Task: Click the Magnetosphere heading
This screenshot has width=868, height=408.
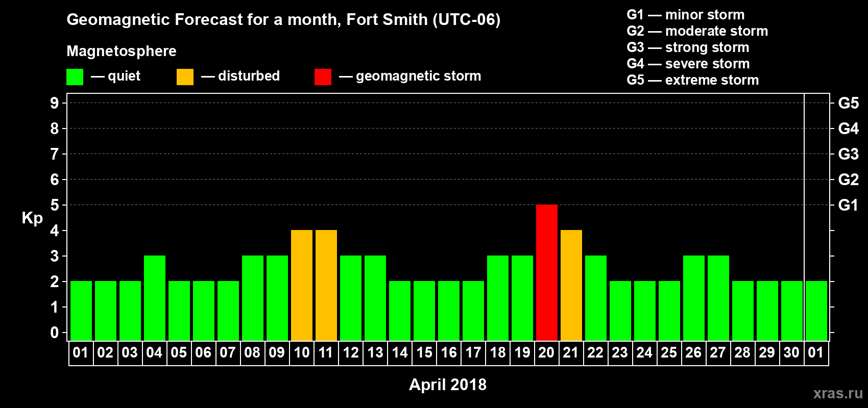Action: click(x=122, y=52)
